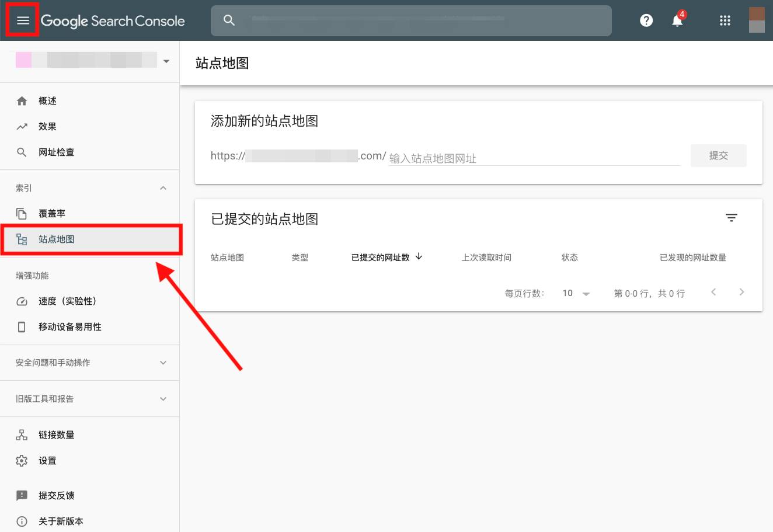Click the sitemap URL input field

point(534,158)
